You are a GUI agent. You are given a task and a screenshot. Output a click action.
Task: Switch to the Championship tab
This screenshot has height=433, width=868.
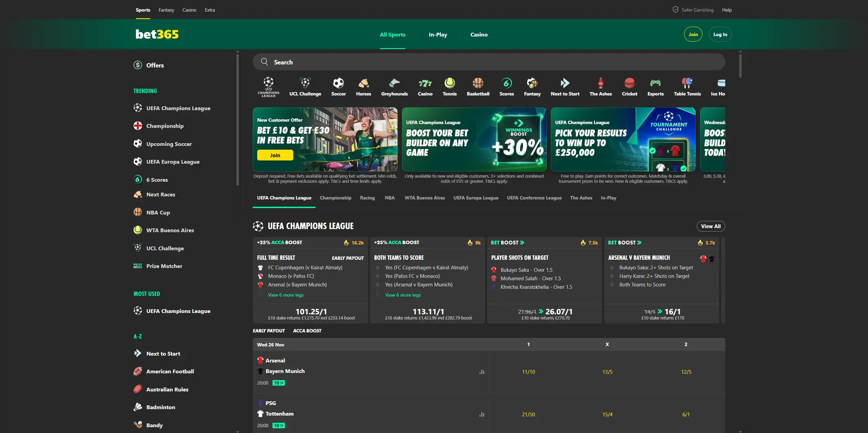pos(335,198)
